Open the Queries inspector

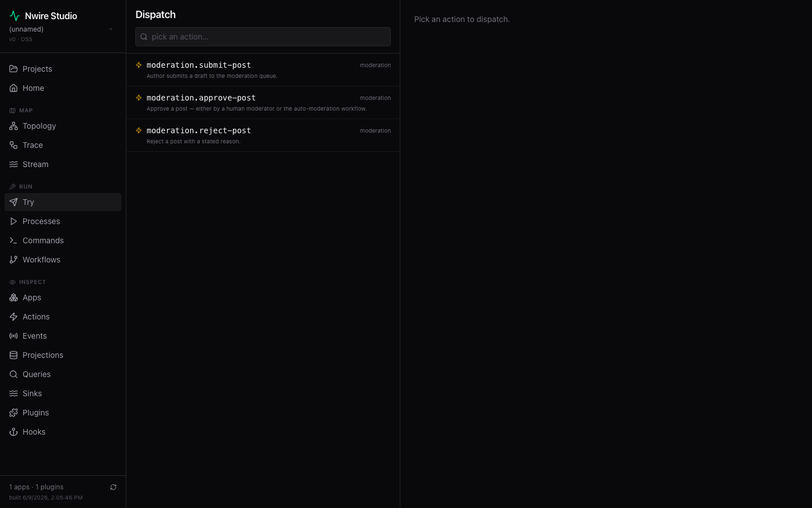pyautogui.click(x=63, y=374)
